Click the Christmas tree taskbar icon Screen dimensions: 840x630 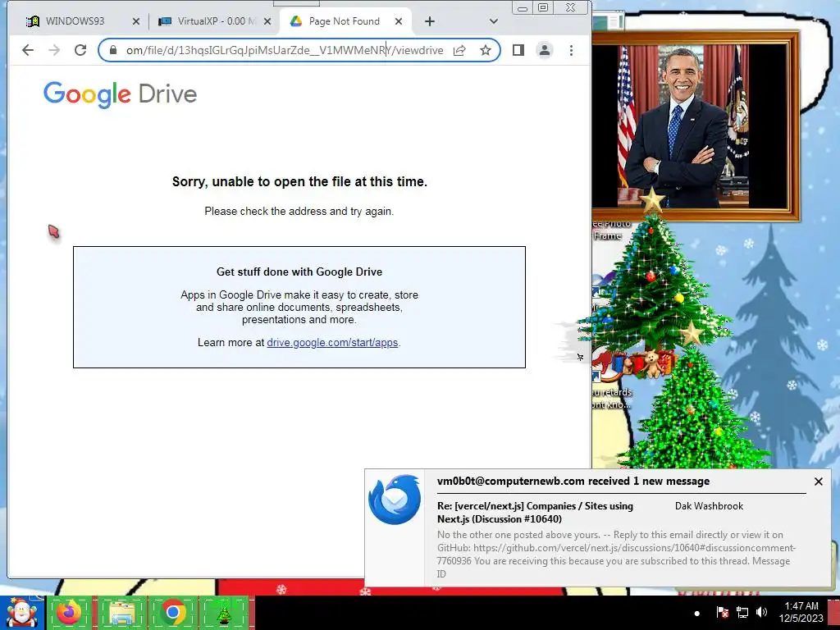tap(224, 613)
